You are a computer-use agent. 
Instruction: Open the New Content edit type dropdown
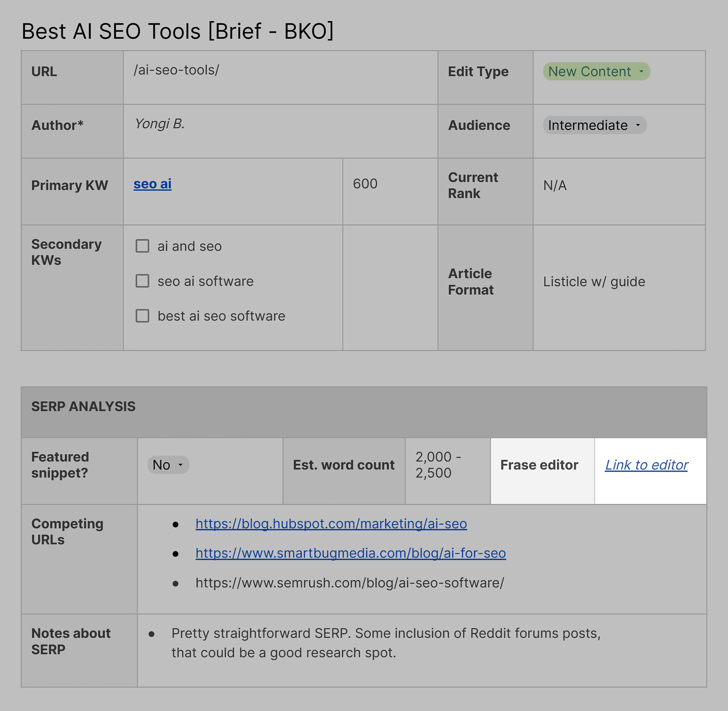[596, 71]
